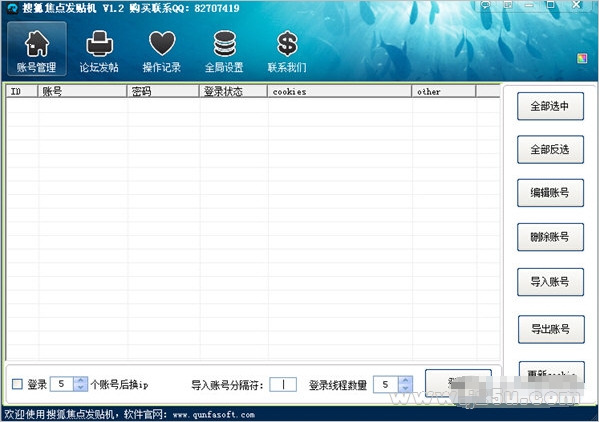Increase the 登录线程数量 value
The width and height of the screenshot is (599, 422).
[x=405, y=381]
